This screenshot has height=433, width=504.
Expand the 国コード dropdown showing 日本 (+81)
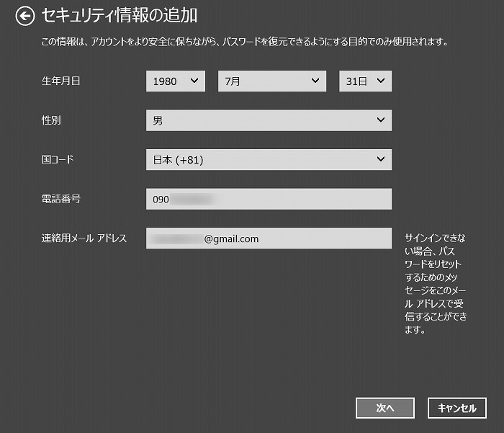pos(269,159)
